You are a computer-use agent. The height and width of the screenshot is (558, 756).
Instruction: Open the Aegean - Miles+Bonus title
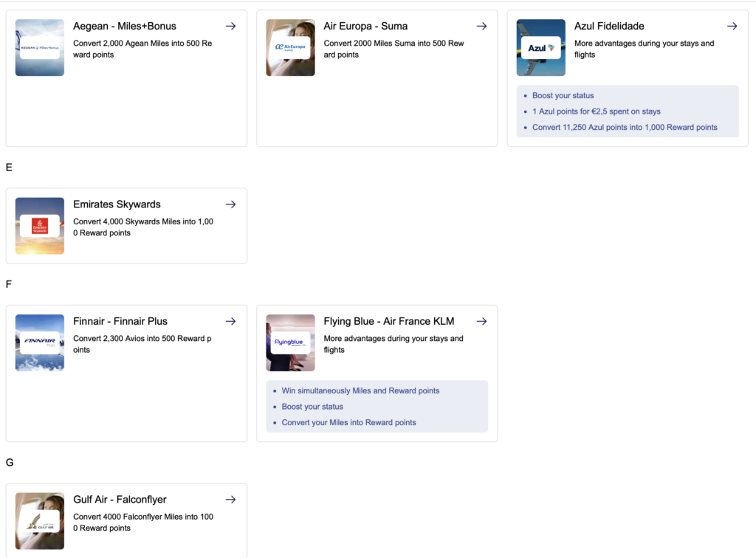coord(124,26)
